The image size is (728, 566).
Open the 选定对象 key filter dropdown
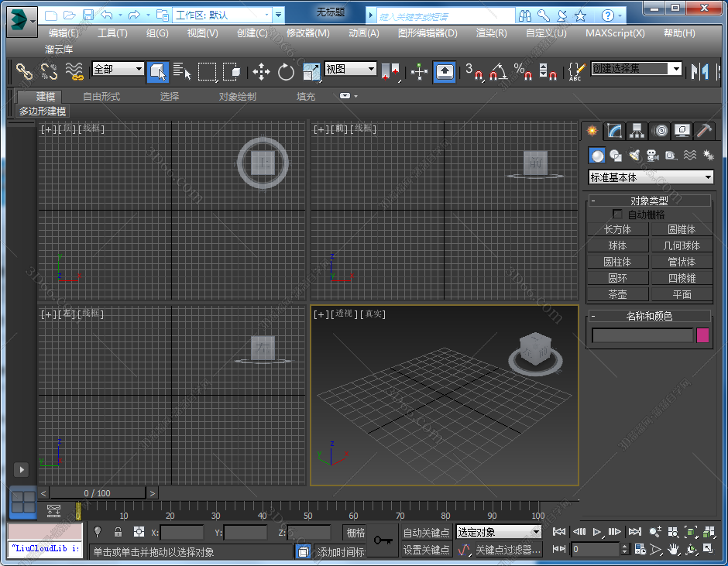point(499,532)
